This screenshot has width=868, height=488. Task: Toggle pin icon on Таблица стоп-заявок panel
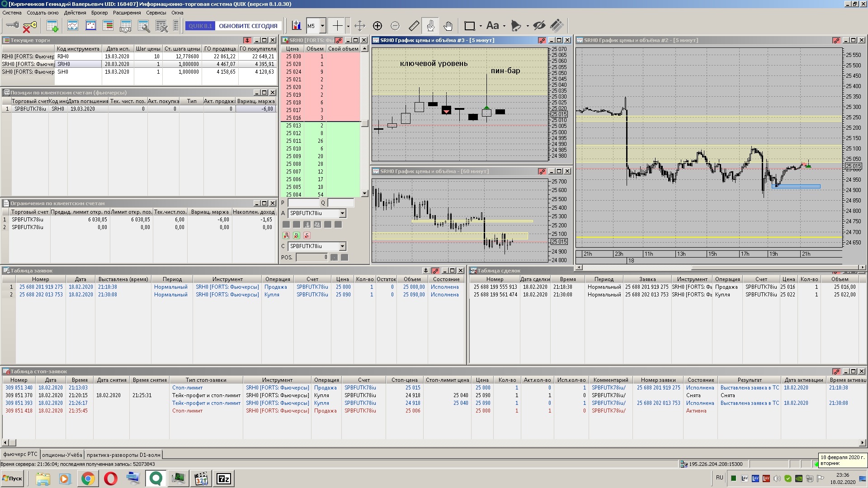836,371
